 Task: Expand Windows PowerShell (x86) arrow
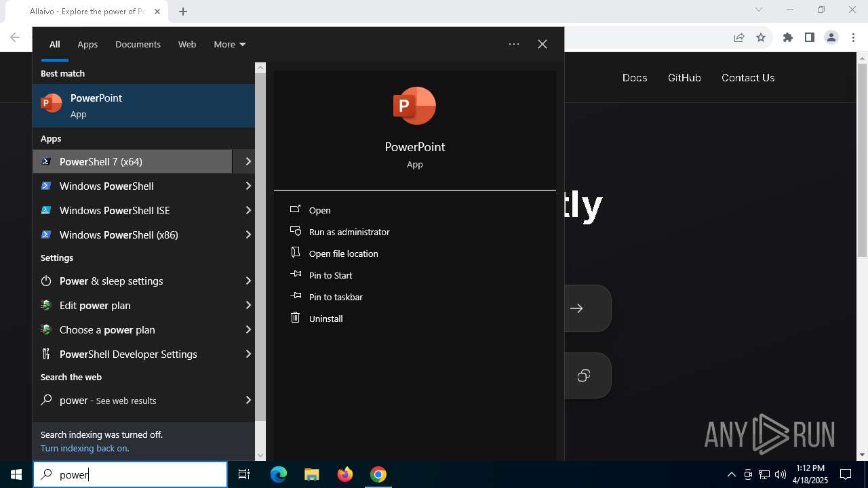point(248,235)
